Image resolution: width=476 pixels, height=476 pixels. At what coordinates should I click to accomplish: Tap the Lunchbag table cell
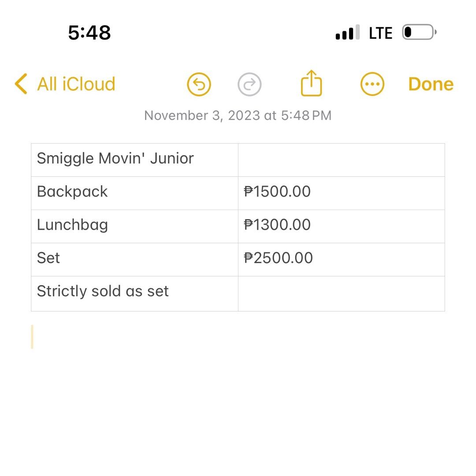click(73, 225)
